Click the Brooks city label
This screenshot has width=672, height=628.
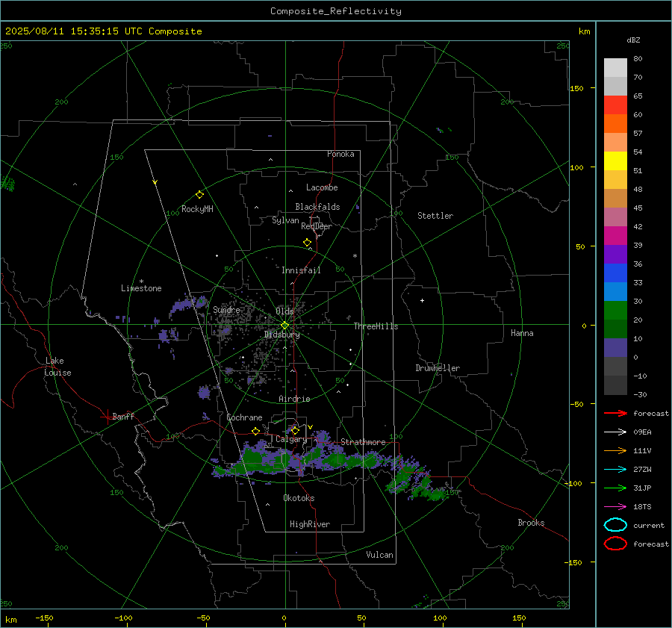[531, 523]
